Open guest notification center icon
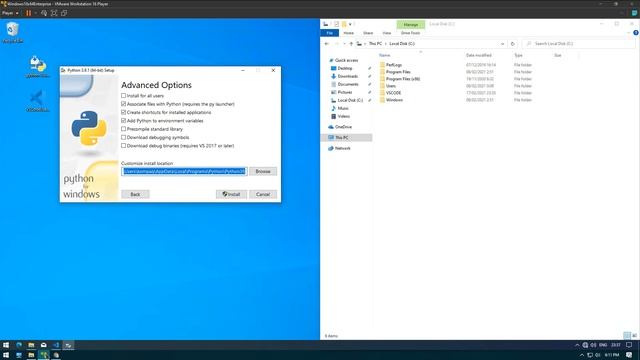 [x=629, y=345]
